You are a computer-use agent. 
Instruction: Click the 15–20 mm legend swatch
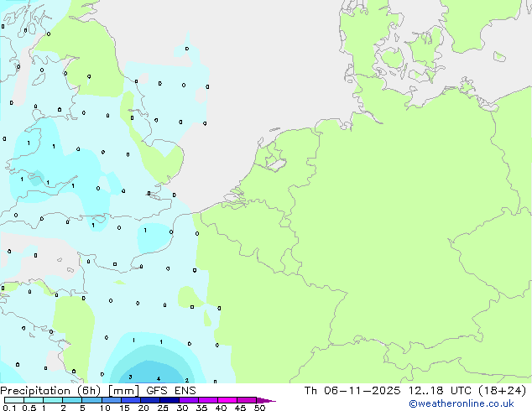pos(131,400)
